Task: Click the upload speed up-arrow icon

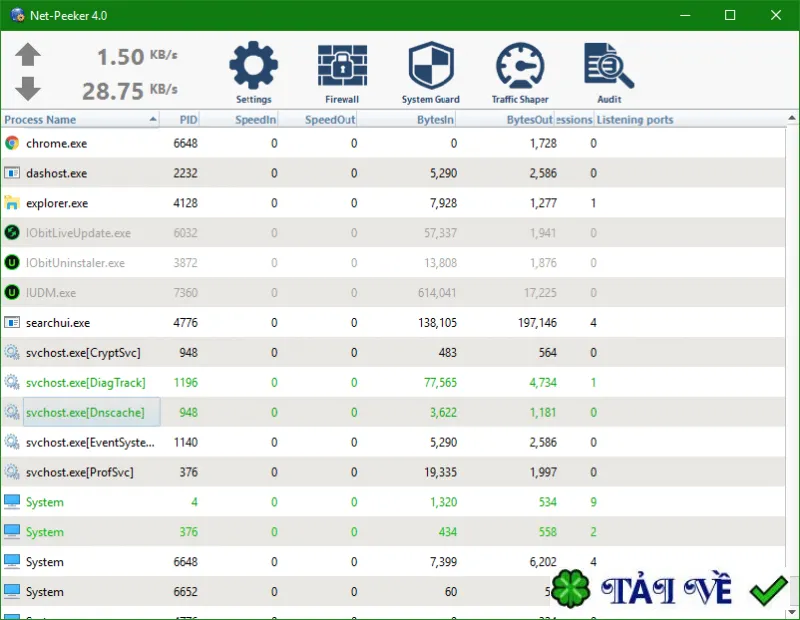Action: click(28, 55)
